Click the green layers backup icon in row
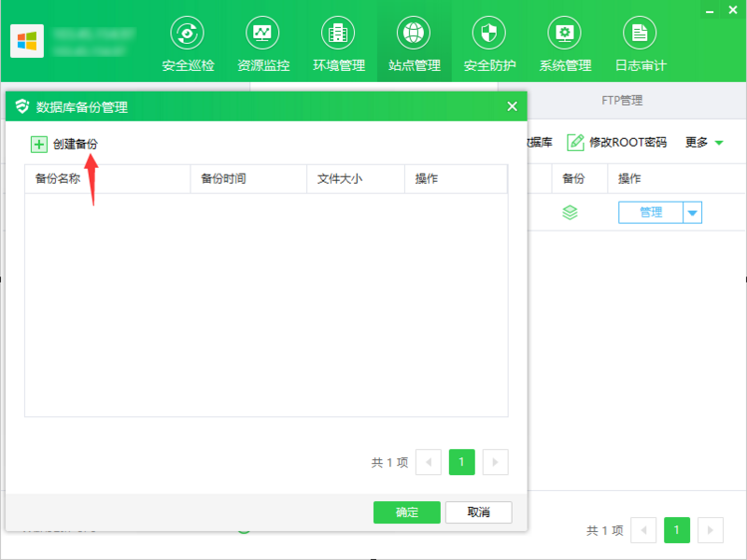The height and width of the screenshot is (560, 747). (570, 213)
